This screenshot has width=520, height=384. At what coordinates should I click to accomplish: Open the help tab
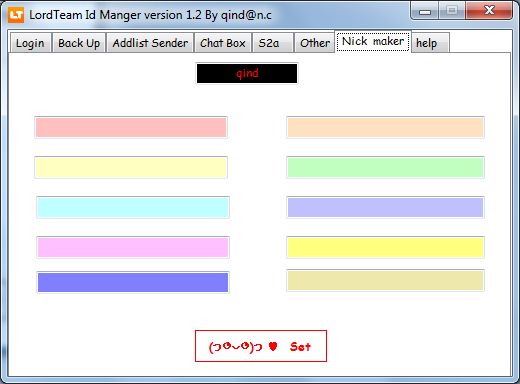[430, 43]
